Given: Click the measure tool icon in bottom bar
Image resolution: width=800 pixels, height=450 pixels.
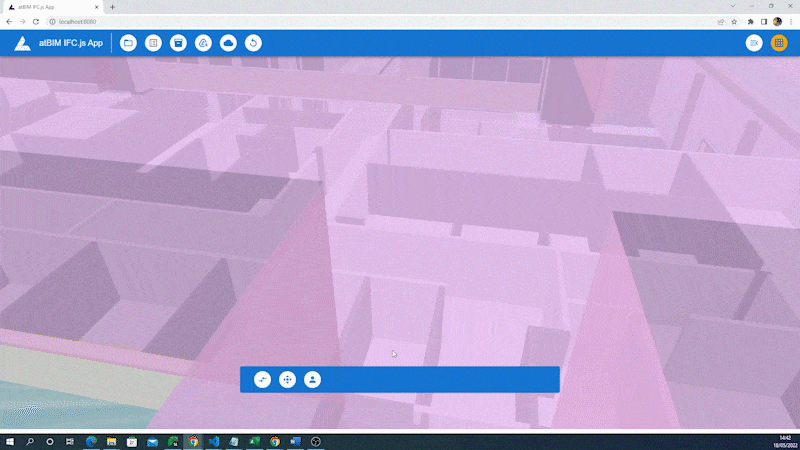Looking at the screenshot, I should (x=262, y=380).
